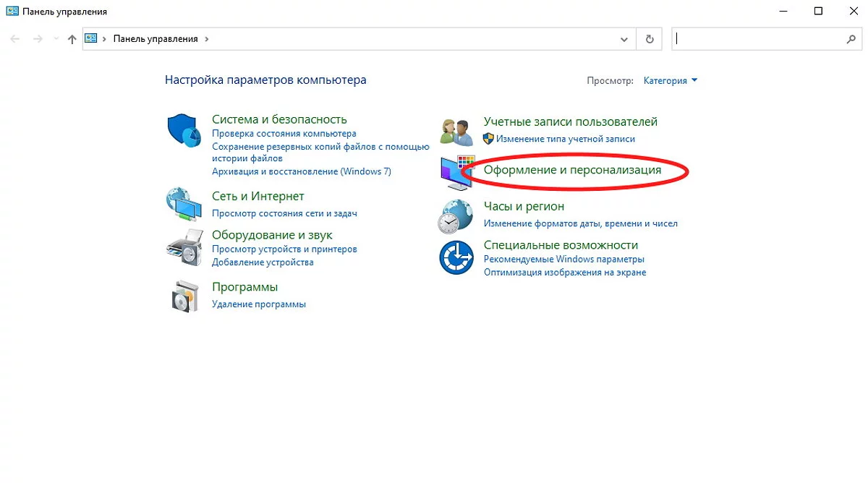
Task: Open Сеть и Интернет category
Action: point(258,196)
